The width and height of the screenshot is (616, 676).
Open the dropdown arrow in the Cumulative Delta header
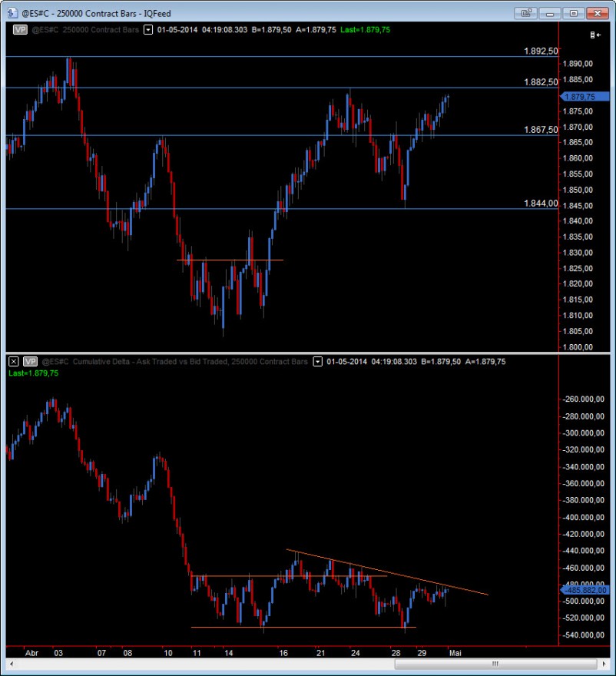[318, 361]
